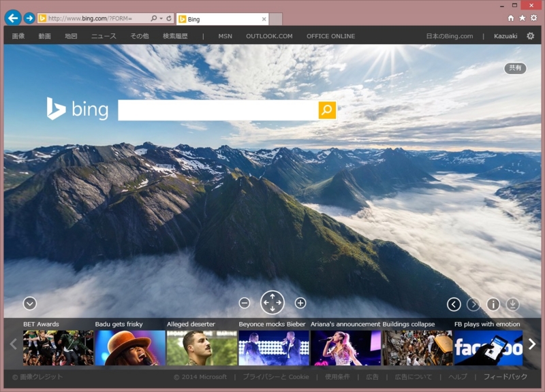Viewport: 545px width, 392px height.
Task: Open Badu gets frisky story thumbnail
Action: click(x=130, y=348)
